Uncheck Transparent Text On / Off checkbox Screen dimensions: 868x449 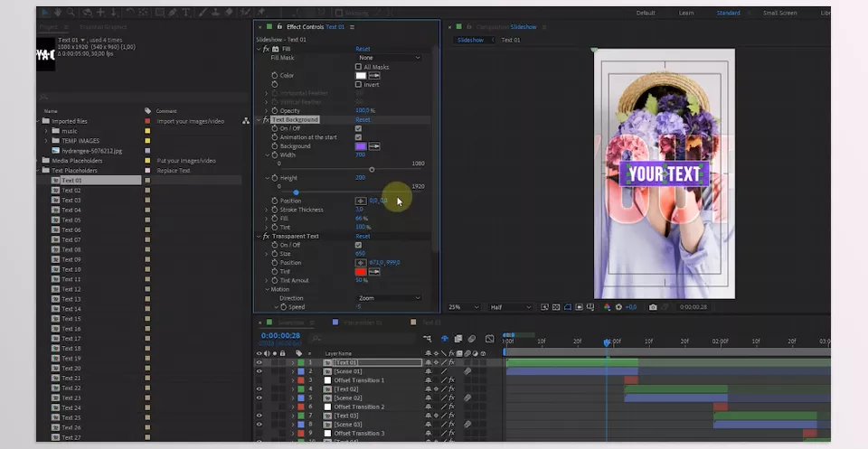(358, 245)
